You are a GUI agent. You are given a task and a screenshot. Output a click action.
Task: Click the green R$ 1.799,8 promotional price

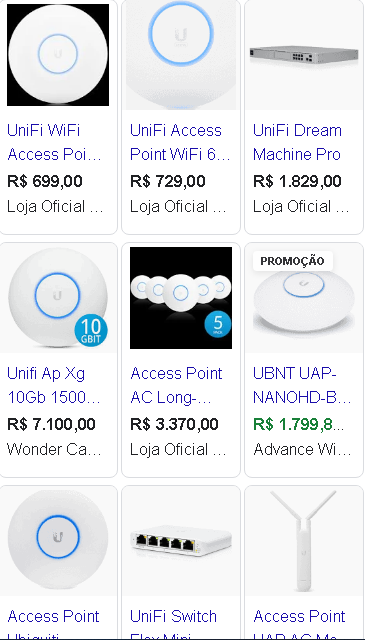[x=299, y=424]
